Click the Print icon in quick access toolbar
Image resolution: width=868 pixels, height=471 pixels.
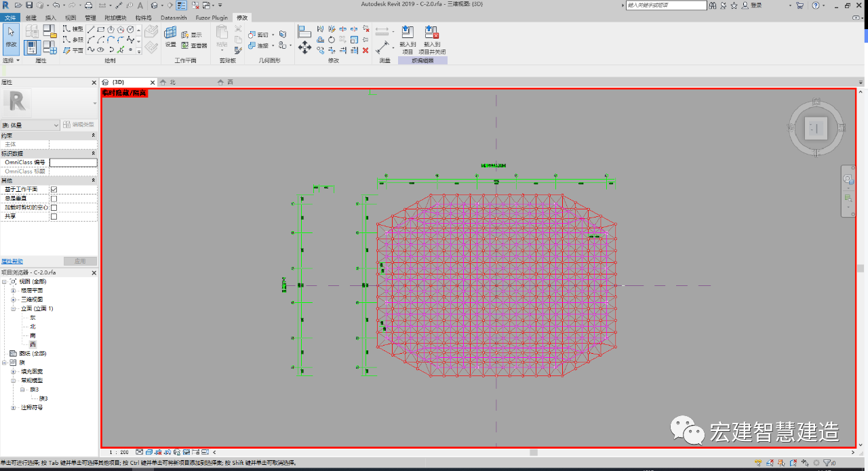click(88, 5)
